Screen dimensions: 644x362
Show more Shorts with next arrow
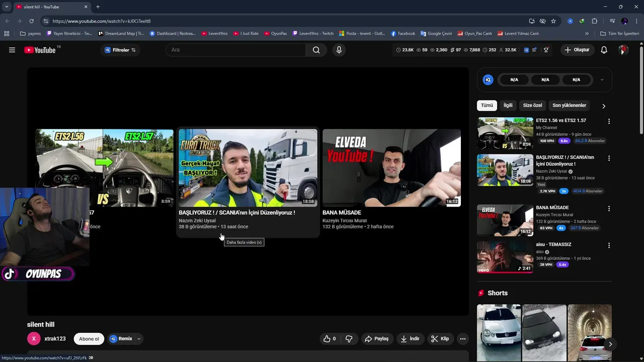pos(610,344)
